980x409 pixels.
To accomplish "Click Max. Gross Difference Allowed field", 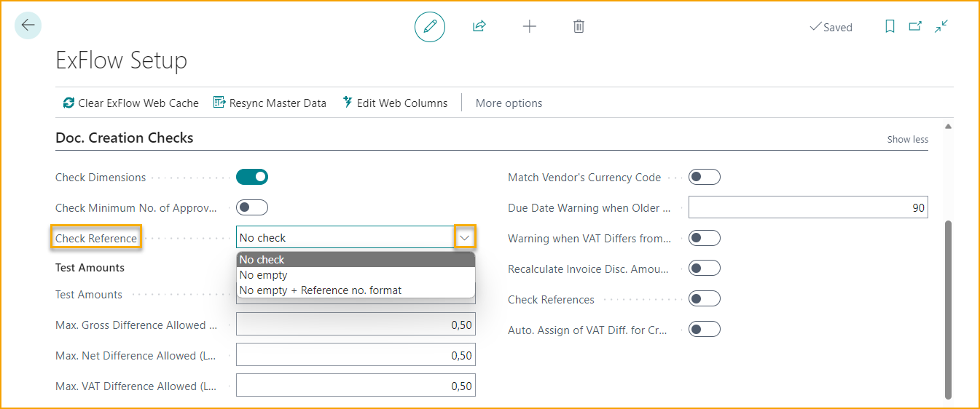I will pyautogui.click(x=356, y=325).
